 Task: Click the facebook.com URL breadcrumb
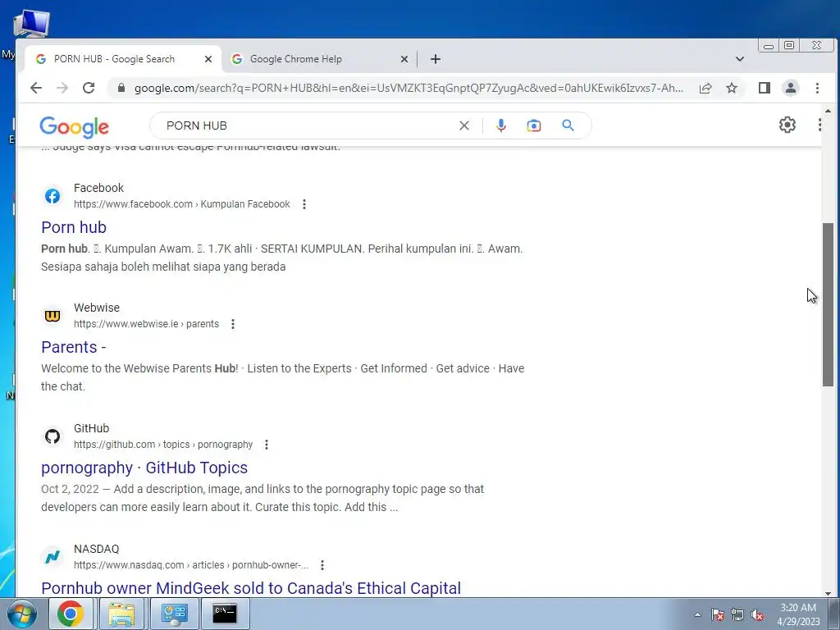click(x=181, y=204)
